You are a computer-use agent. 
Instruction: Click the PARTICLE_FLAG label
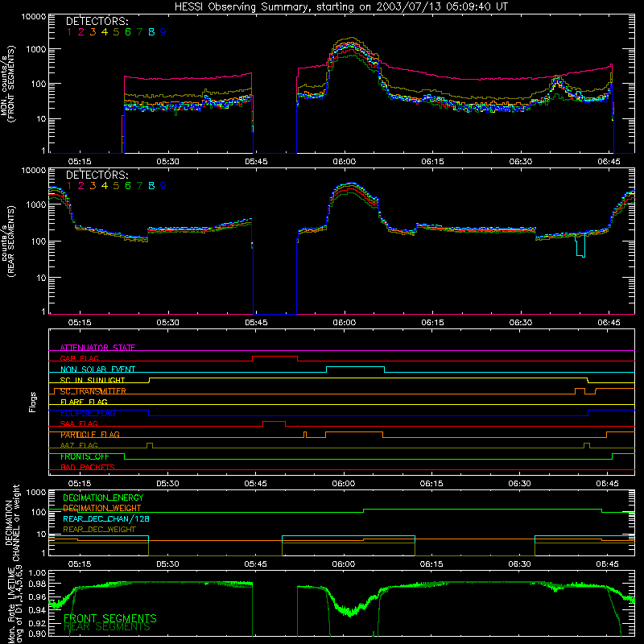[90, 435]
